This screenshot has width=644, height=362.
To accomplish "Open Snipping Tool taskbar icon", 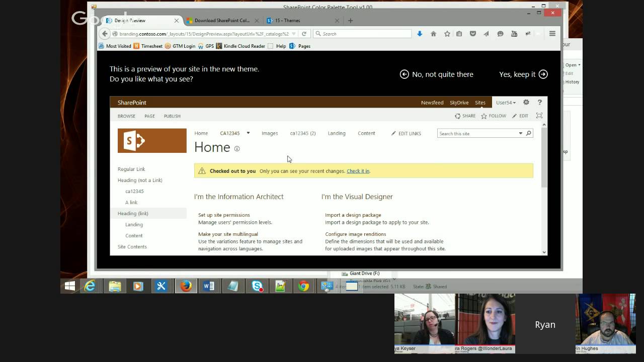I will point(162,286).
